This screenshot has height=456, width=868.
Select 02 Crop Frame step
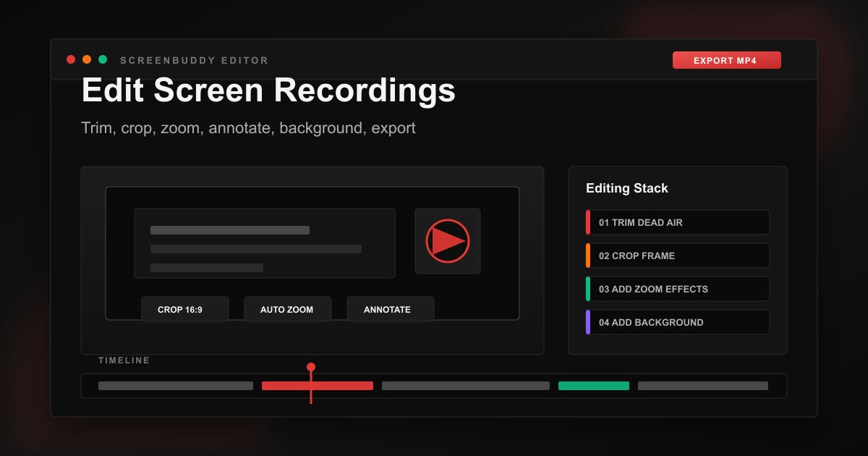point(678,256)
